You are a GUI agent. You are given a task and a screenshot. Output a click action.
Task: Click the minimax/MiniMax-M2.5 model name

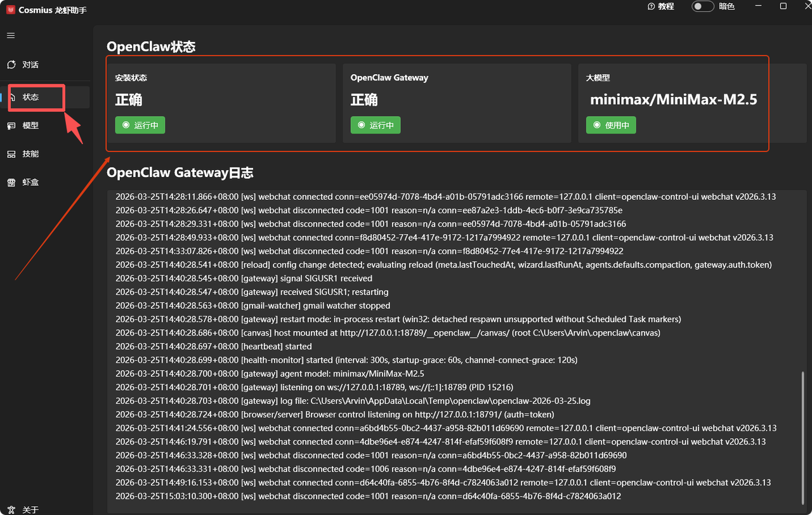674,100
